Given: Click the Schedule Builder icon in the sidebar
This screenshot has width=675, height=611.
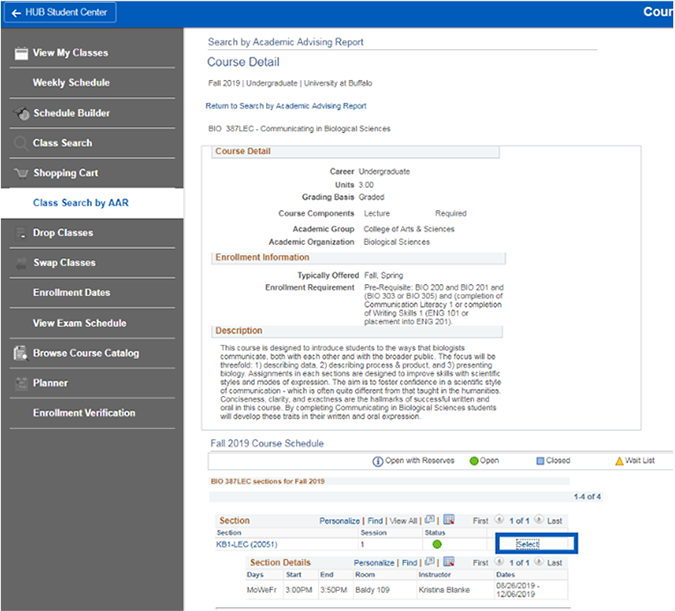Looking at the screenshot, I should pyautogui.click(x=21, y=113).
